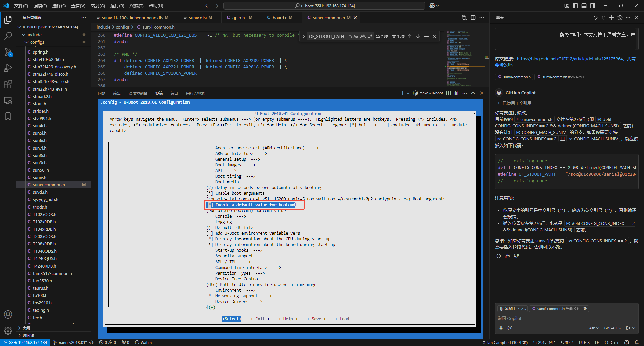Click the 添加上下文 button in chat
Viewport: 644px width, 346px height.
(513, 309)
